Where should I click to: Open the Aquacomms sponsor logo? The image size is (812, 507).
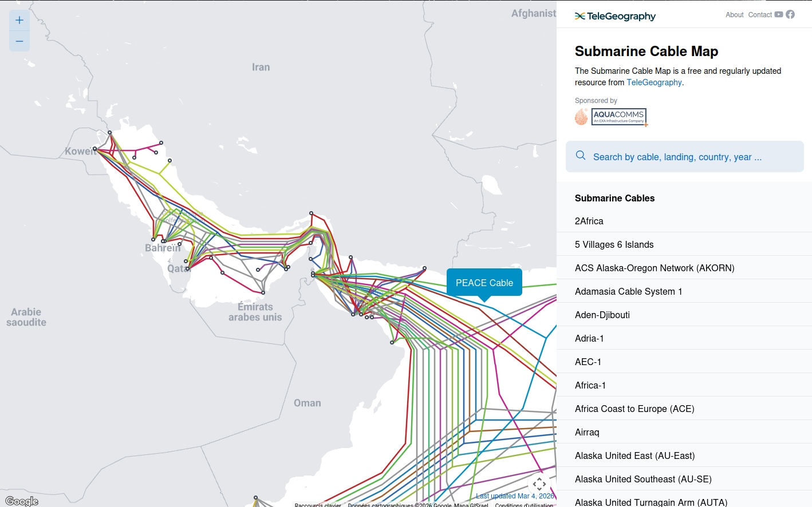(x=612, y=117)
